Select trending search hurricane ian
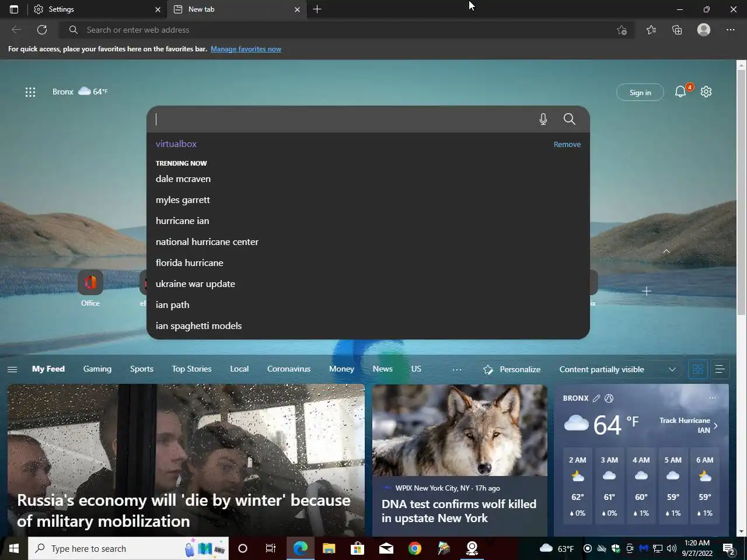747x560 pixels. pos(182,220)
